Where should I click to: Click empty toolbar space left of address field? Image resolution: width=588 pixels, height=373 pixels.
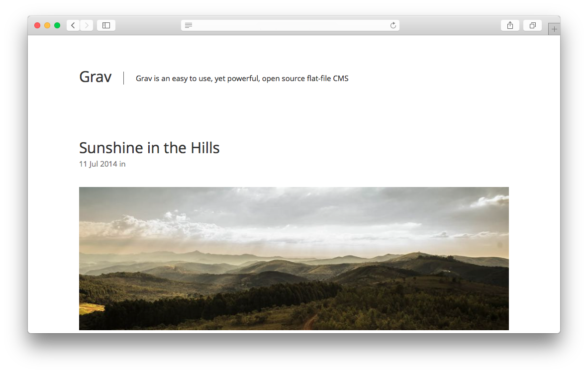pos(148,25)
